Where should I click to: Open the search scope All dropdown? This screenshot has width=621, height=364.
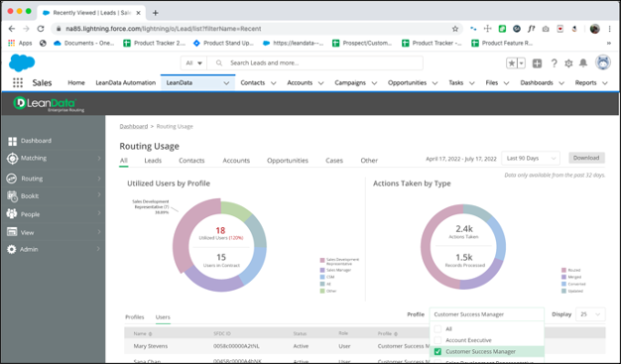coord(193,62)
